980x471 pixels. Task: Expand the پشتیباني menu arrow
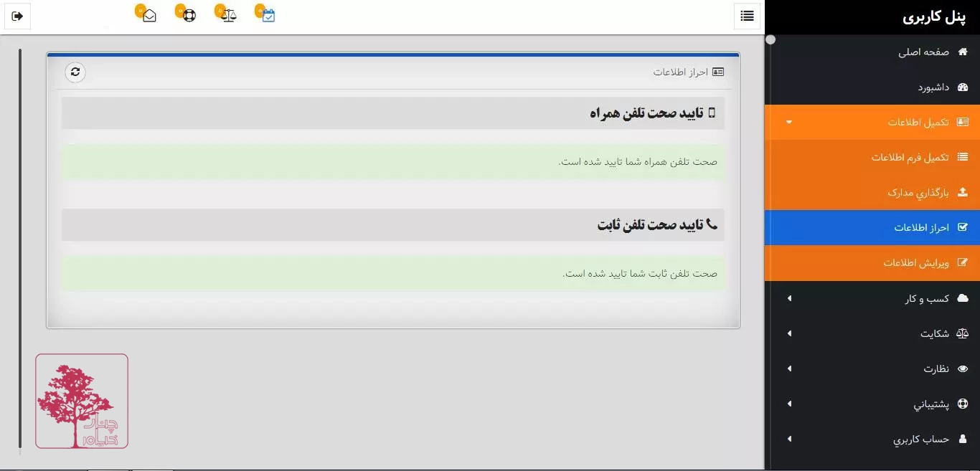tap(789, 404)
